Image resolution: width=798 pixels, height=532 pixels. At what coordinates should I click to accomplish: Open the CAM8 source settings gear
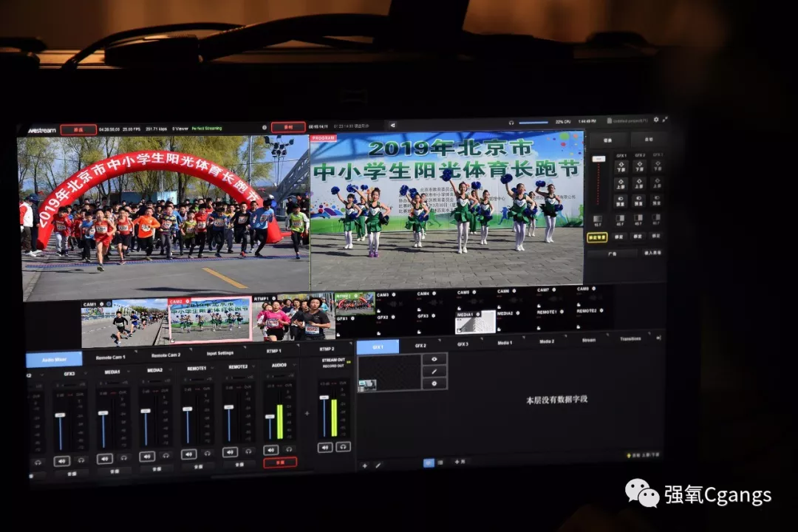[594, 289]
